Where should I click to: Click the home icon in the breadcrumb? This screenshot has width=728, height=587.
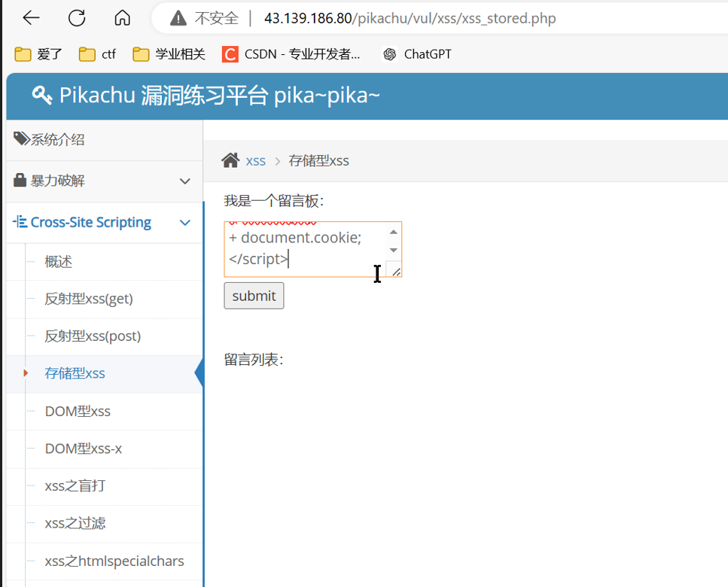click(x=230, y=160)
